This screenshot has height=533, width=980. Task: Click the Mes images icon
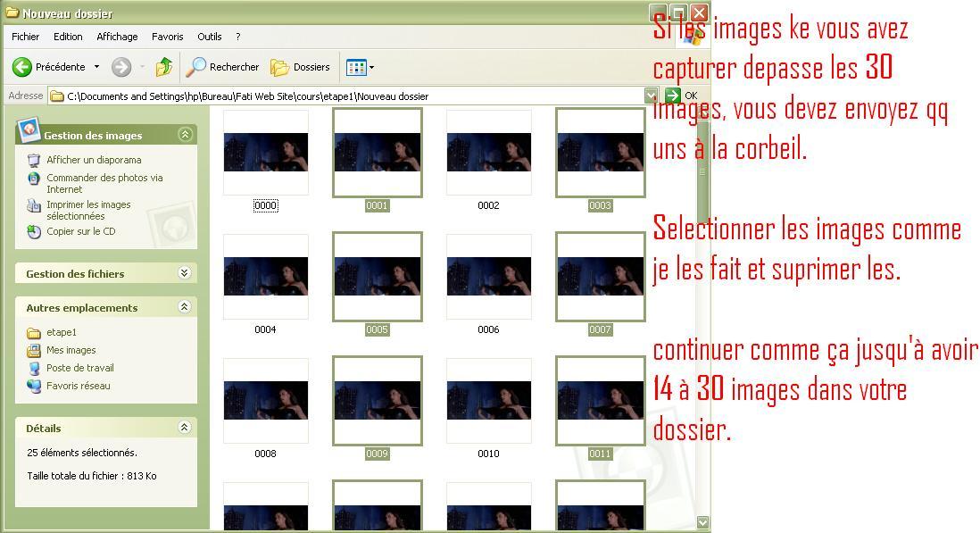34,351
